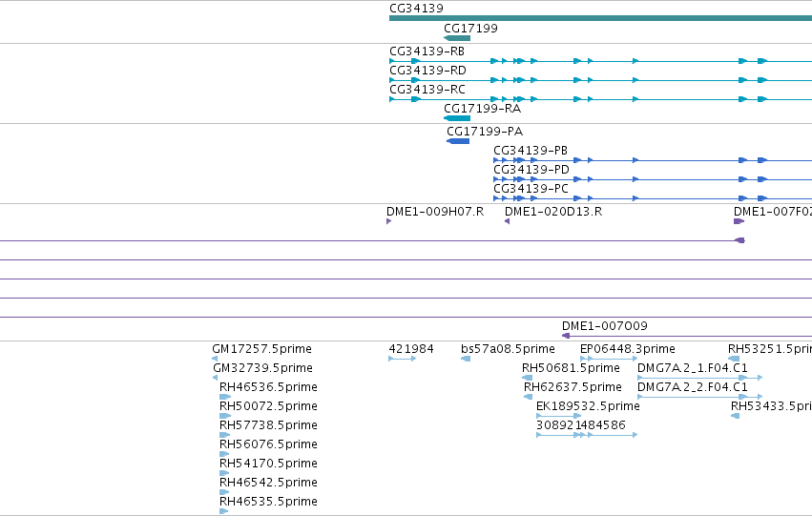
Task: Click the 421984 feature label
Action: 411,349
